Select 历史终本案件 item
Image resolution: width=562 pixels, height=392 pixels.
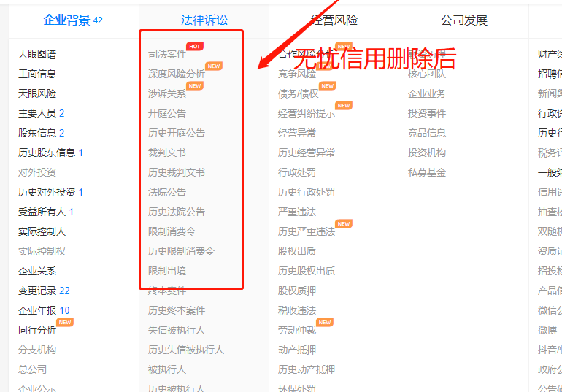177,311
